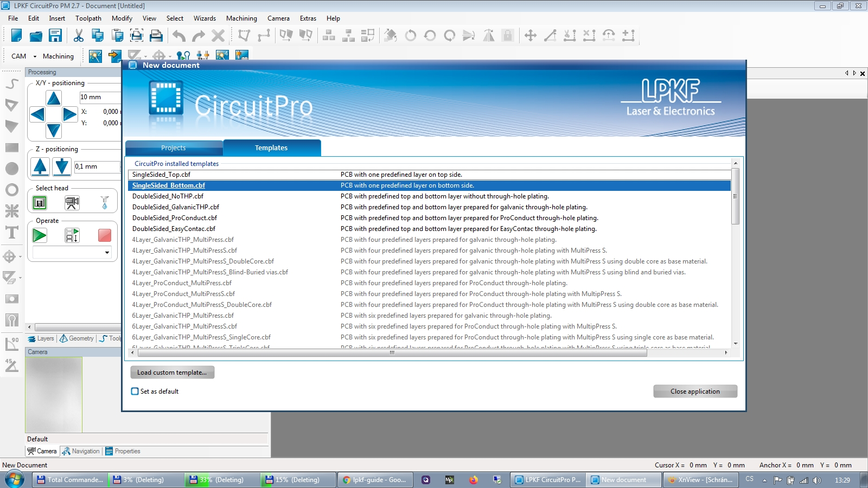Screen dimensions: 868x488
Task: Select the green machining head icon
Action: point(40,203)
